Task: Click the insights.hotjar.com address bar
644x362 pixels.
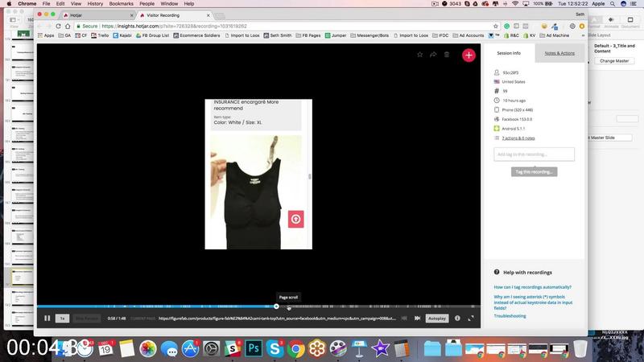Action: tap(283, 26)
